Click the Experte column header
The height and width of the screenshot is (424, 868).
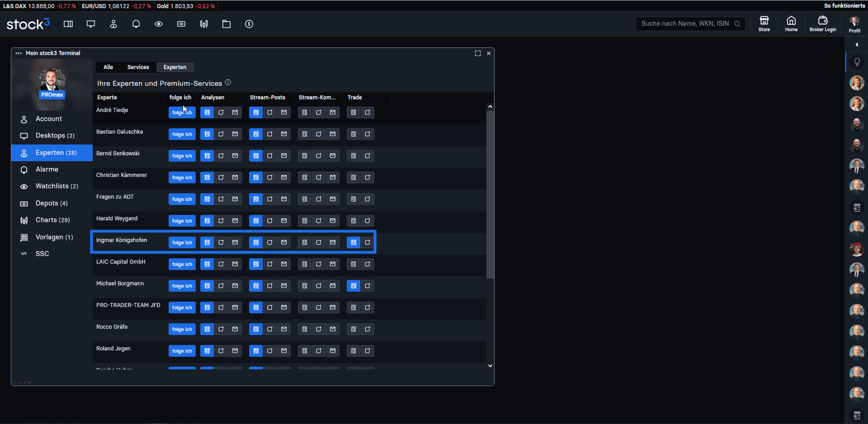(x=107, y=97)
